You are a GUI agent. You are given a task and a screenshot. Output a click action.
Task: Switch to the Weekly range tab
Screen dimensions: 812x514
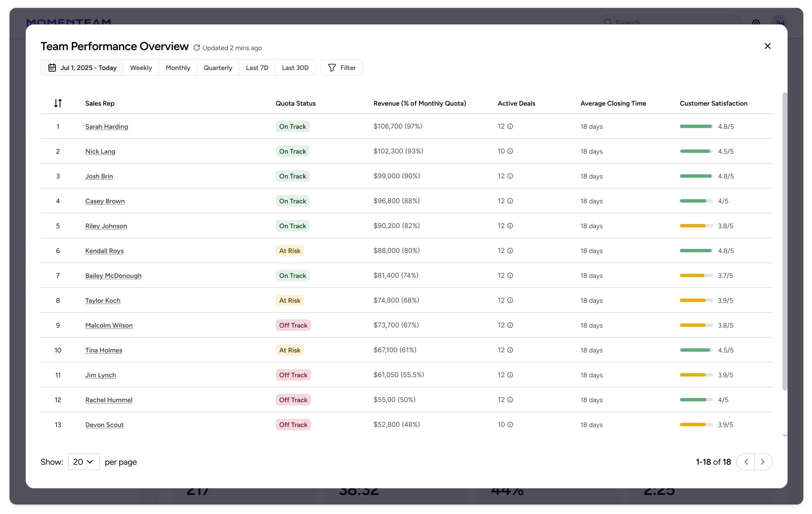pos(141,68)
